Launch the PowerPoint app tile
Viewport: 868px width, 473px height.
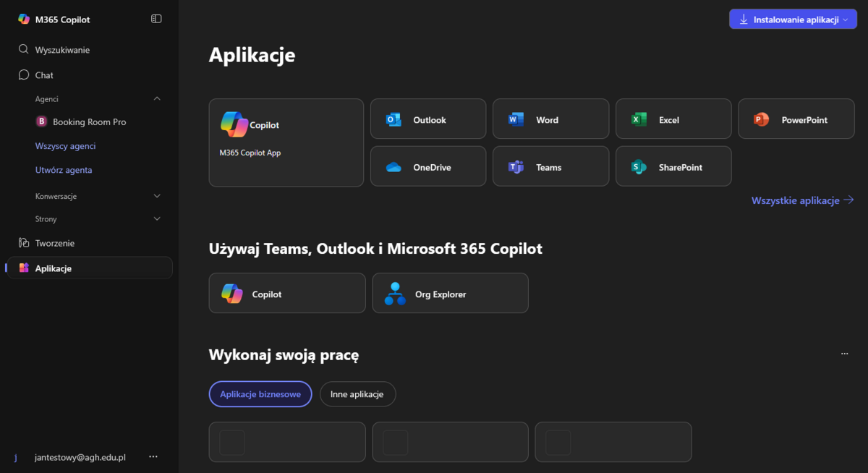pyautogui.click(x=796, y=119)
